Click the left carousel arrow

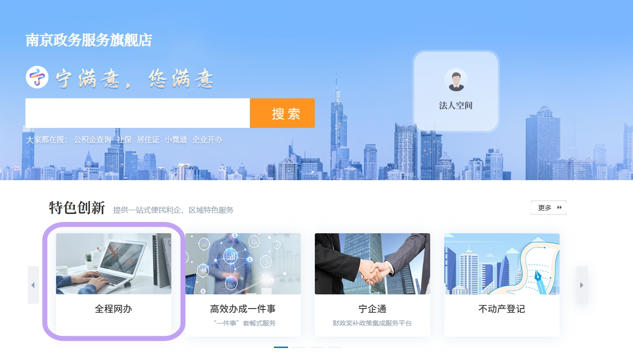[33, 285]
